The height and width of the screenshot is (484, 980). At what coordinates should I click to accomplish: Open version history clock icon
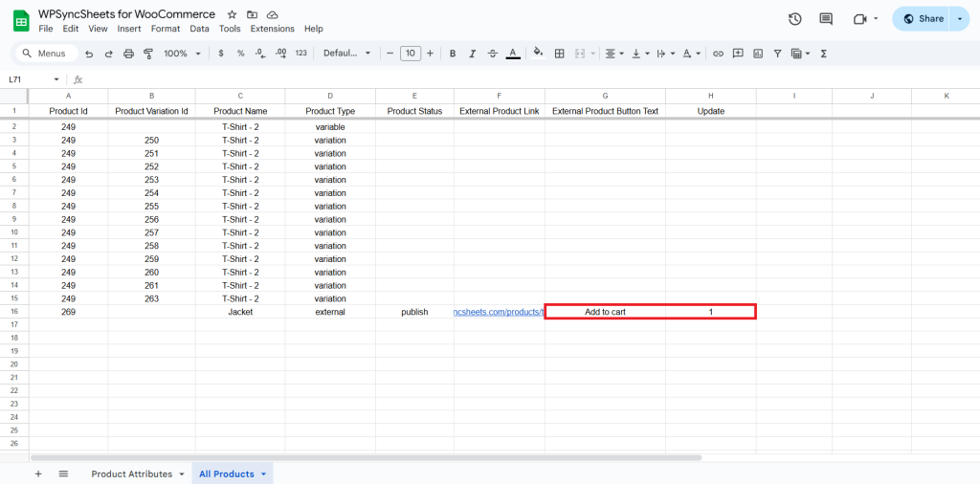pyautogui.click(x=794, y=19)
